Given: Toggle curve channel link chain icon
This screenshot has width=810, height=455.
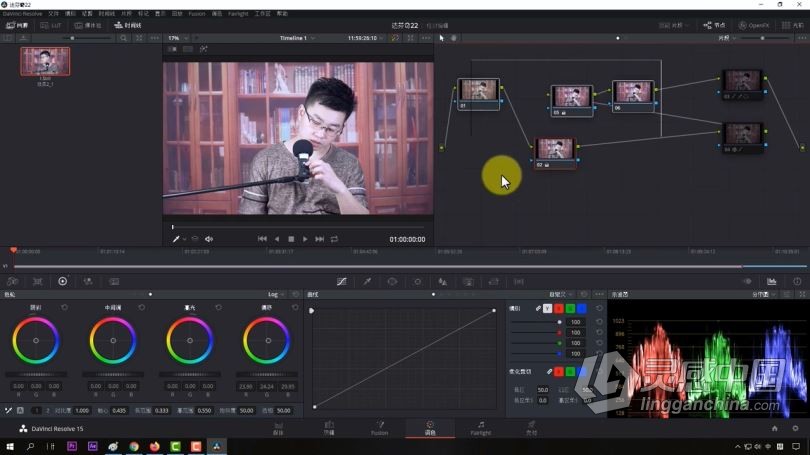Looking at the screenshot, I should point(538,308).
